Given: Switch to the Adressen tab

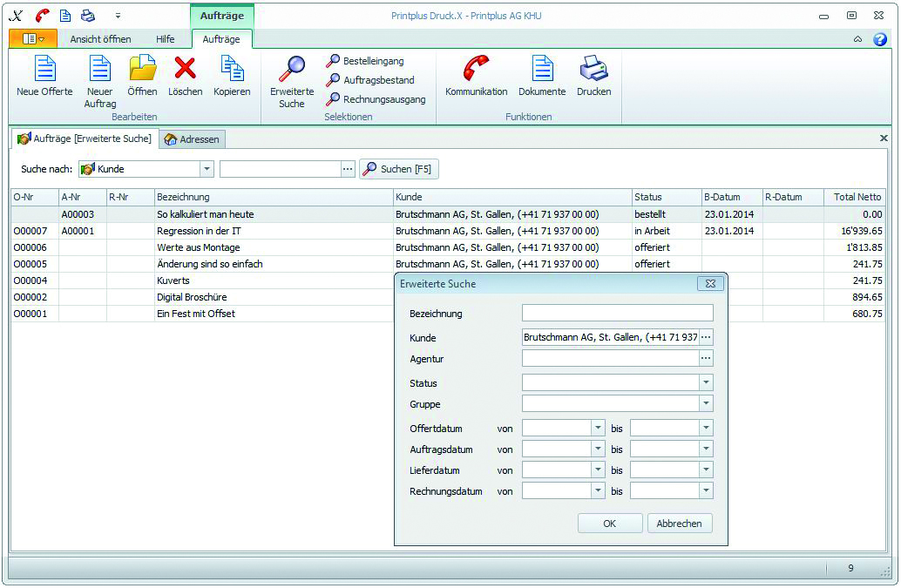Looking at the screenshot, I should coord(193,139).
